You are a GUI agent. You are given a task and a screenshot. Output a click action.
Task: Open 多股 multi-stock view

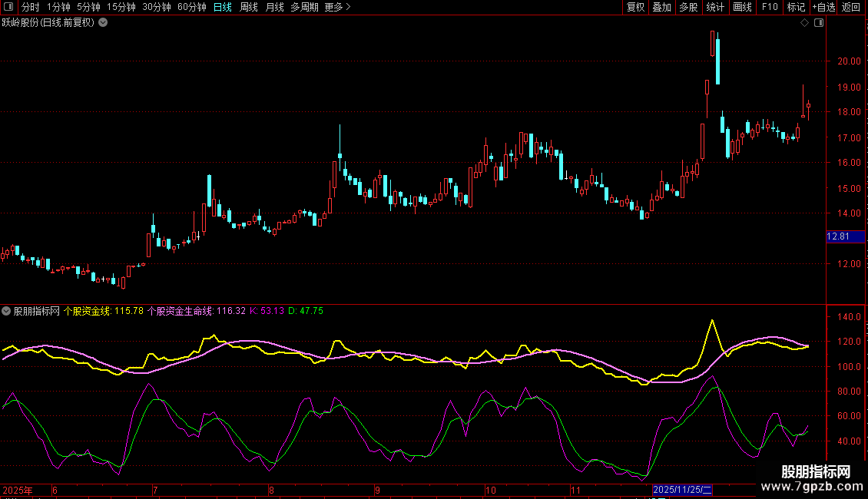coord(688,7)
